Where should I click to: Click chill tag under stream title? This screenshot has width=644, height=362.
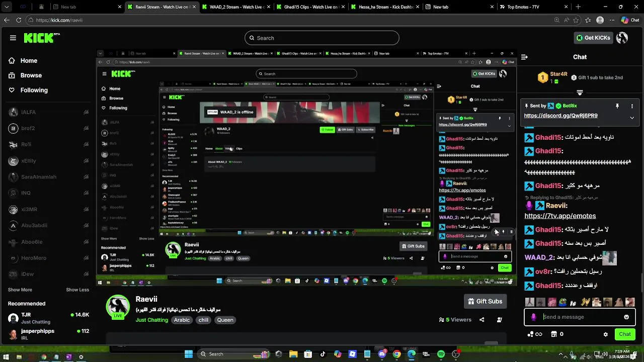203,320
